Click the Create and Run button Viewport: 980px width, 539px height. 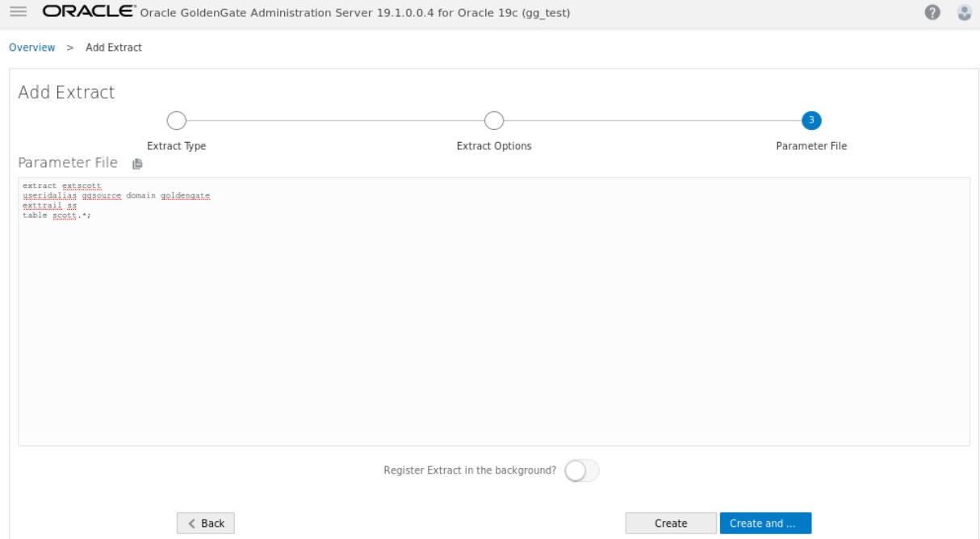pos(765,523)
